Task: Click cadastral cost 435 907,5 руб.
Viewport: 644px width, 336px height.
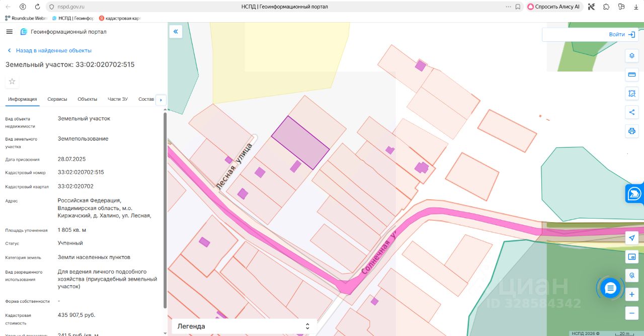Action: [x=76, y=315]
